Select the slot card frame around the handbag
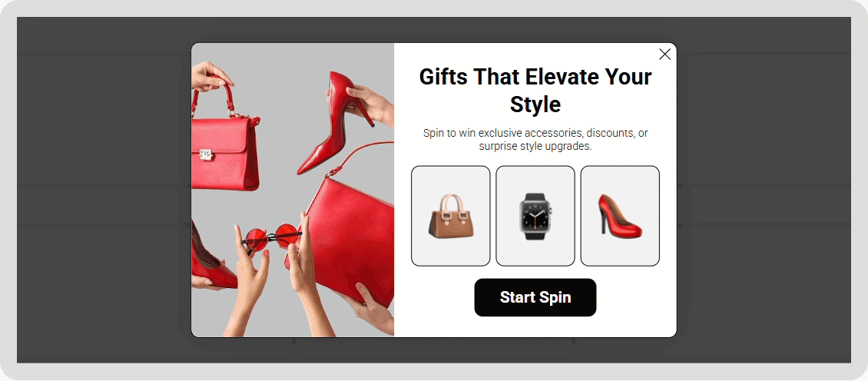Image resolution: width=868 pixels, height=381 pixels. [451, 216]
